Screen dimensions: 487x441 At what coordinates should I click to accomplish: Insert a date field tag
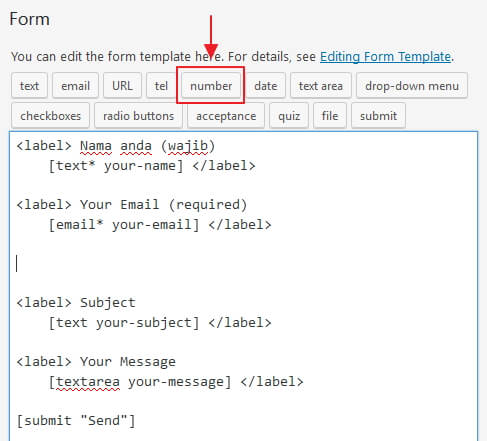[266, 86]
